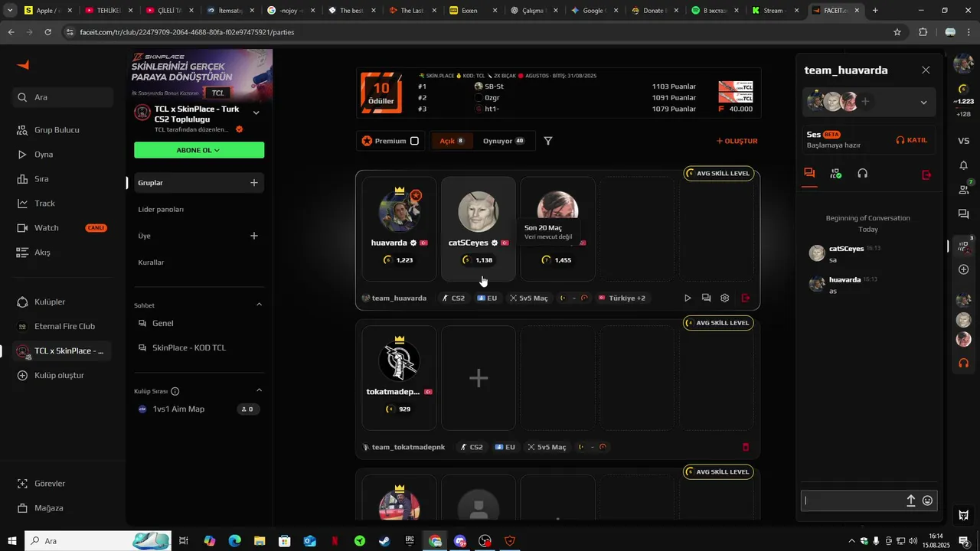The height and width of the screenshot is (551, 980).
Task: Click the OLUŞTUR create party button
Action: coord(737,141)
